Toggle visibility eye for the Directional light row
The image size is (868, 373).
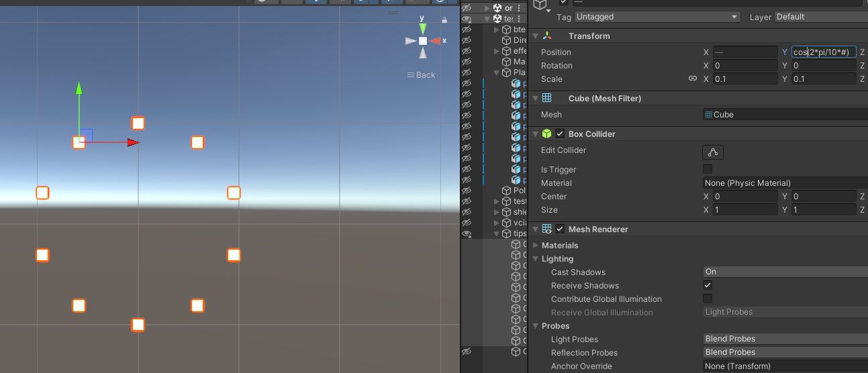click(467, 40)
